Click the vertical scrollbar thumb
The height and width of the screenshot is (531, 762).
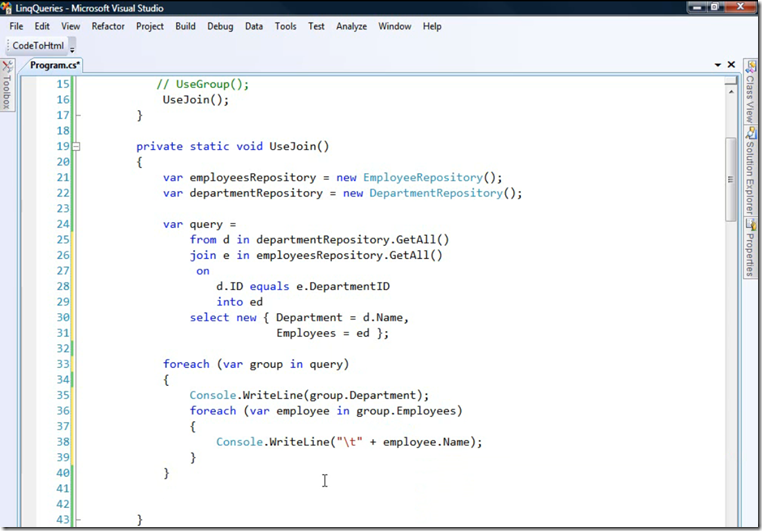click(730, 179)
